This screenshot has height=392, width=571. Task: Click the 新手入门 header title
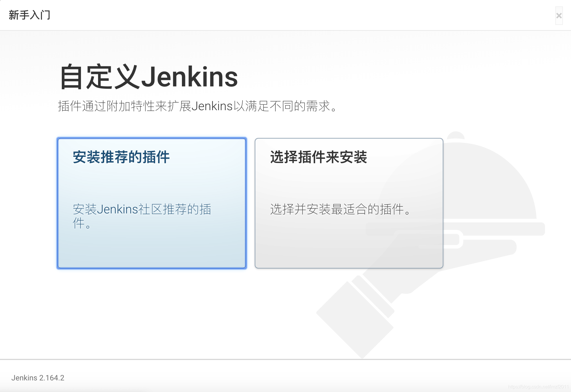click(x=29, y=15)
